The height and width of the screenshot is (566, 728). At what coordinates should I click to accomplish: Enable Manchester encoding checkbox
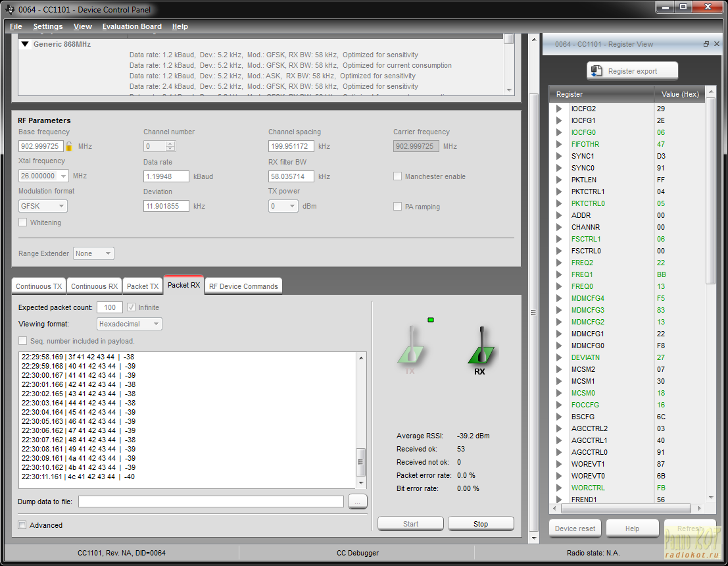397,176
